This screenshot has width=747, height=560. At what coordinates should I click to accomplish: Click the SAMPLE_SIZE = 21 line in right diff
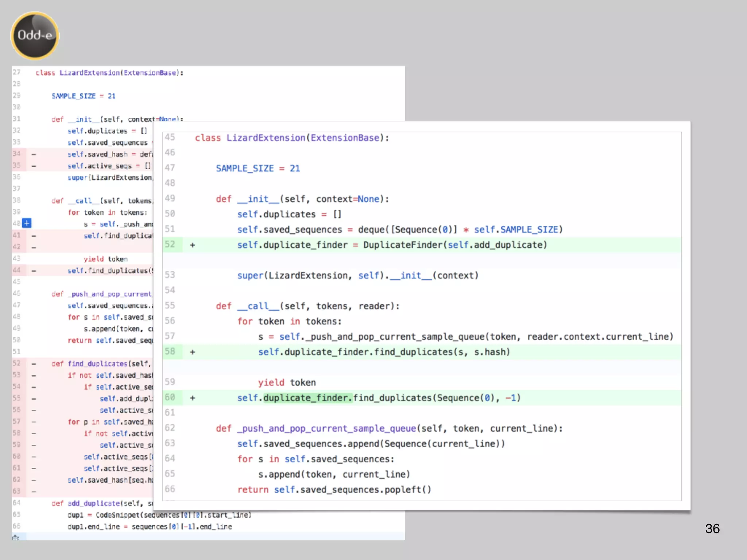pos(258,168)
